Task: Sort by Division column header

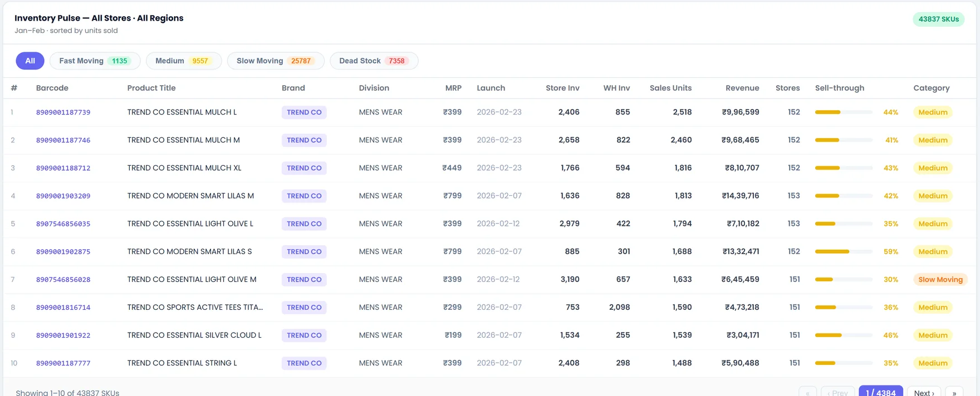Action: click(x=374, y=88)
